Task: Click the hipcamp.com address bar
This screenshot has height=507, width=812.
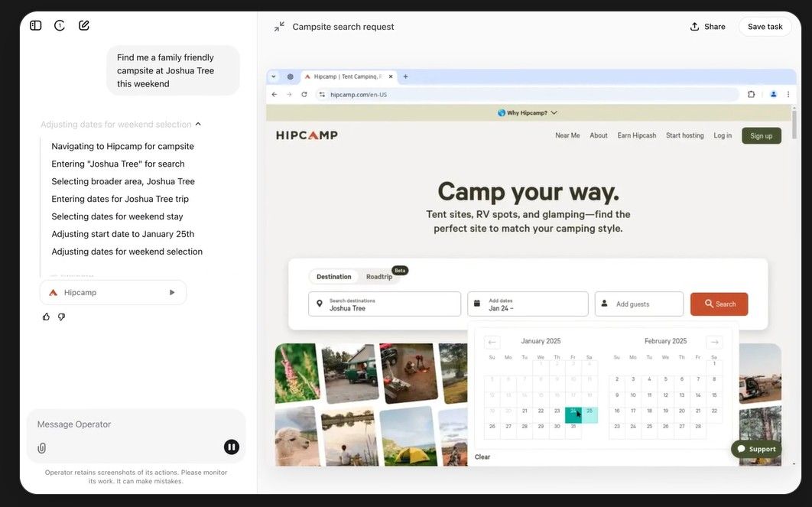Action: pos(528,94)
